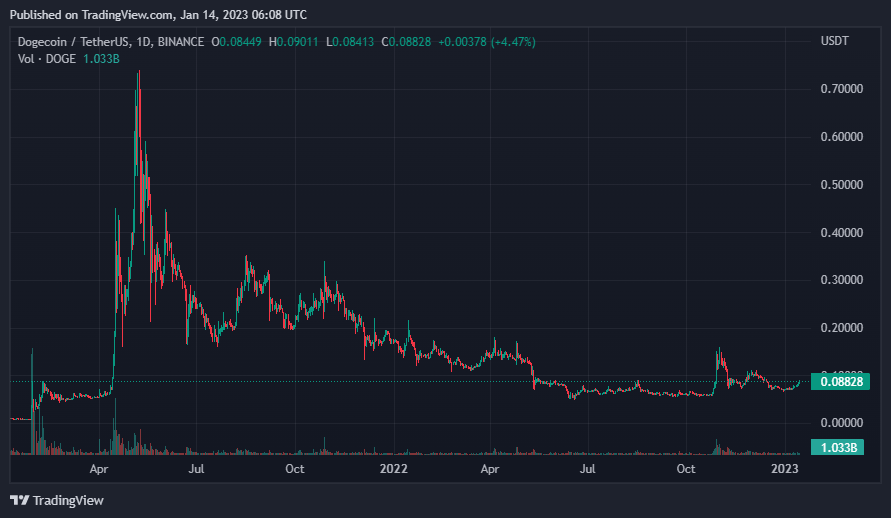Viewport: 891px width, 518px height.
Task: Click the TradingView logo icon
Action: (x=19, y=500)
